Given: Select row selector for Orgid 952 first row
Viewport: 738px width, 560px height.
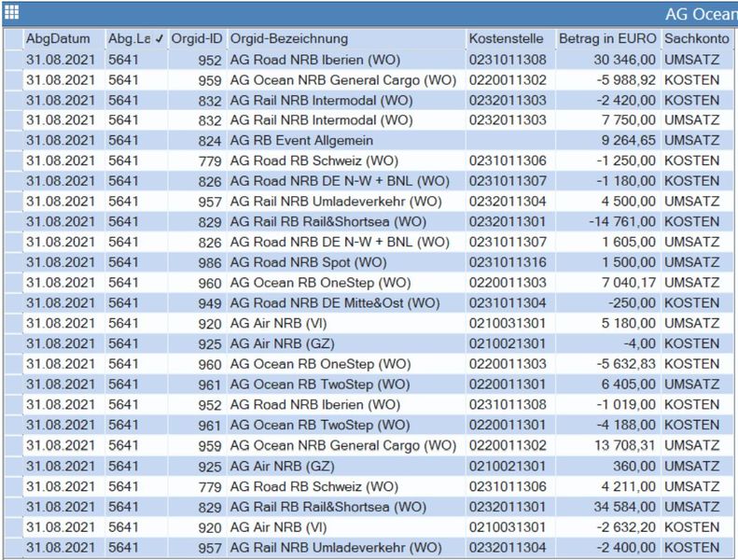Looking at the screenshot, I should pos(13,60).
